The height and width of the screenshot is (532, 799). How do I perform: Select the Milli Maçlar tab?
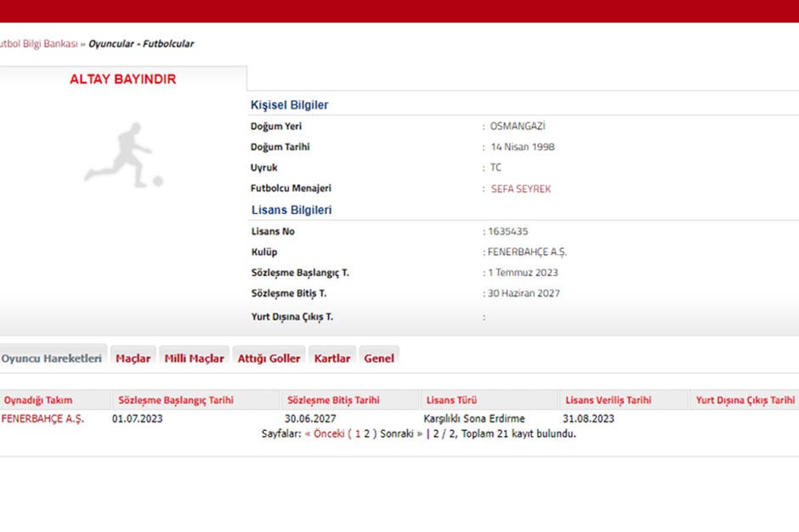[x=195, y=358]
